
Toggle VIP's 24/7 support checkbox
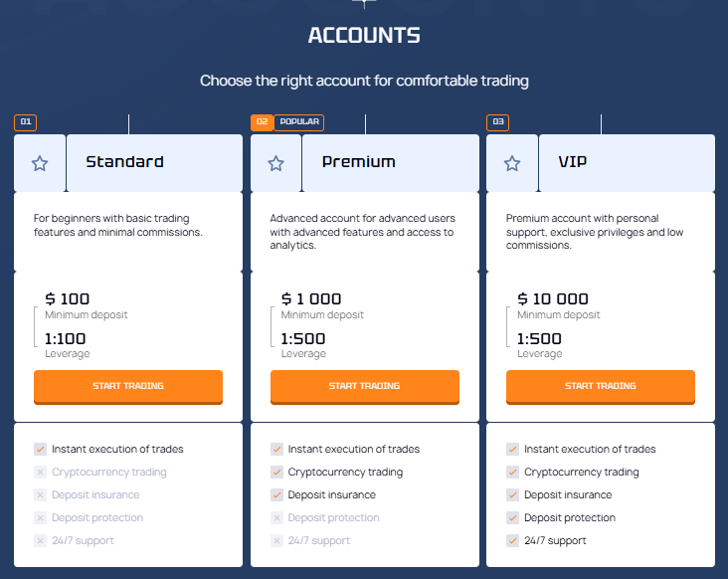(x=512, y=541)
